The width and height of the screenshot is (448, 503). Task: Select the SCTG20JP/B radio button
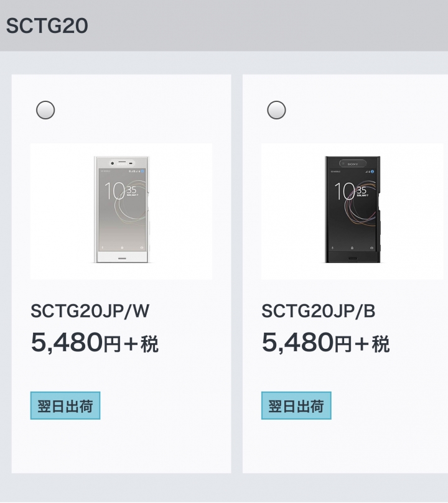pyautogui.click(x=276, y=110)
